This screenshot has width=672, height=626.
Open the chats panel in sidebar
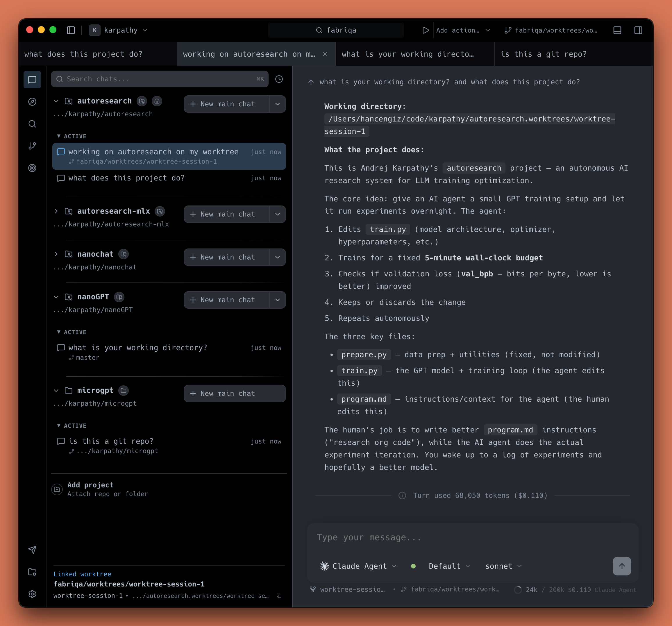[x=32, y=80]
